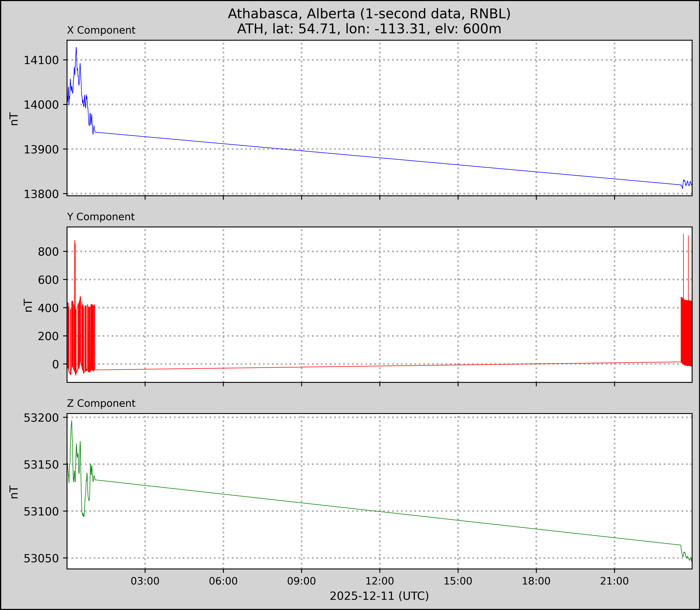700x610 pixels.
Task: Click the '2025-12-11 (UTC)' date label
Action: coord(379,596)
